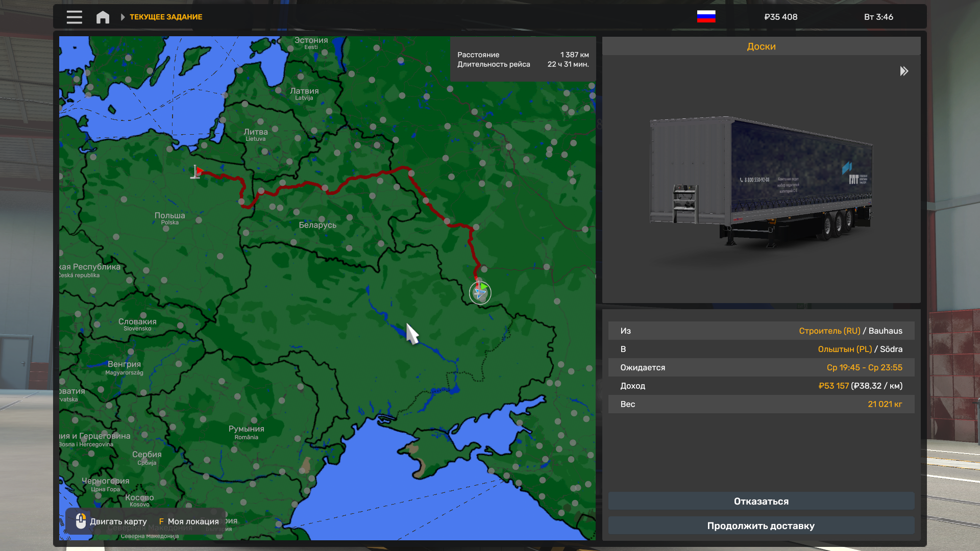Click the Ожидается row label

click(643, 367)
